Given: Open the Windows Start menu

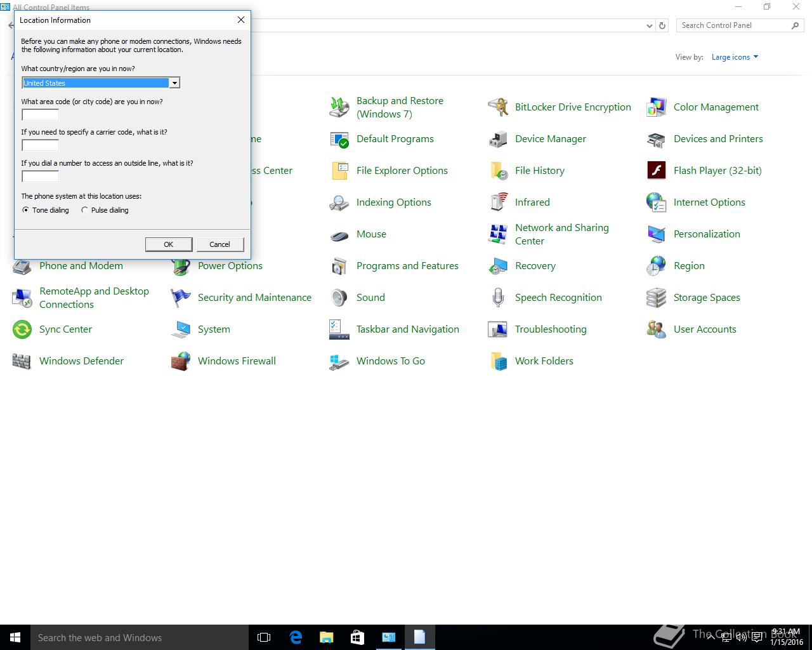Looking at the screenshot, I should coord(15,637).
